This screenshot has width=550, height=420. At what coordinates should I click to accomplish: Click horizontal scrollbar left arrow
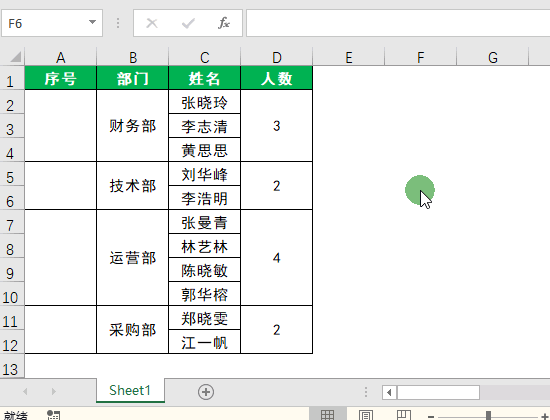tap(389, 392)
